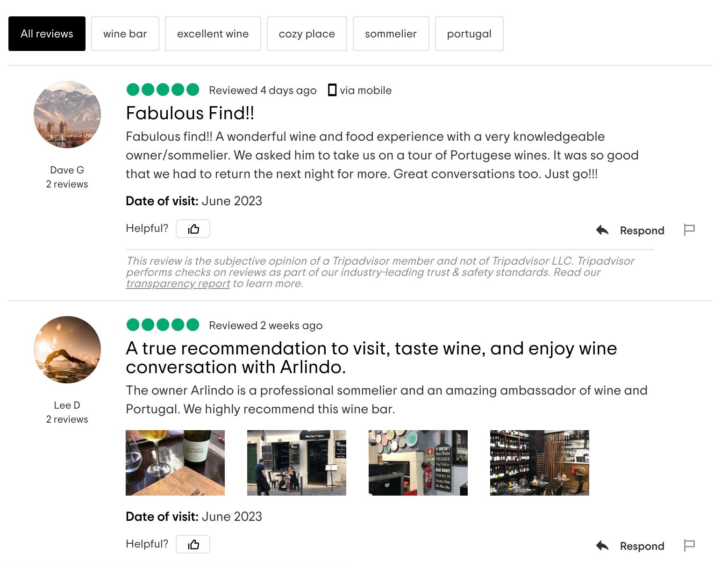Viewport: 728px width, 562px height.
Task: Open Dave G's mountain profile avatar
Action: tap(67, 115)
